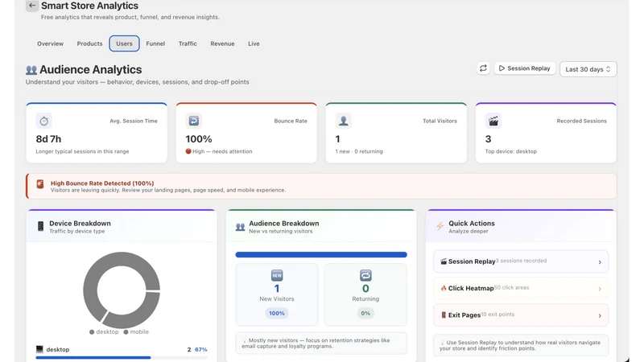
Task: Click the Audience Analytics people icon
Action: (31, 70)
